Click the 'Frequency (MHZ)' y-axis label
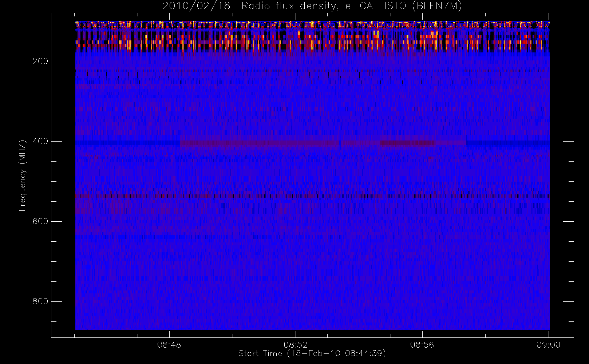Image resolution: width=589 pixels, height=364 pixels. coord(23,175)
